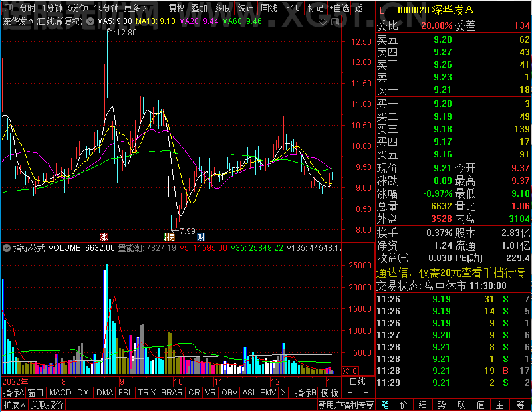
Task: Click the blue 财 event marker
Action: [201, 237]
